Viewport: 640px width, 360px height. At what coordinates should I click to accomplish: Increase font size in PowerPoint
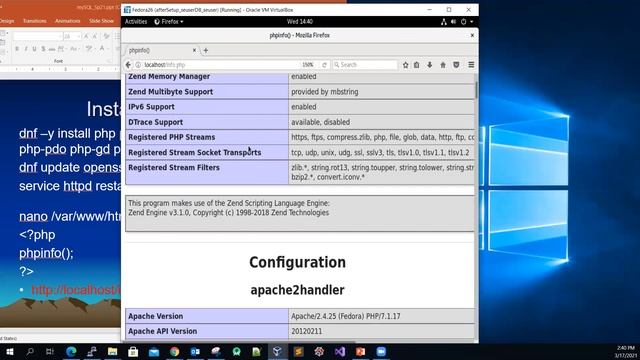click(86, 37)
